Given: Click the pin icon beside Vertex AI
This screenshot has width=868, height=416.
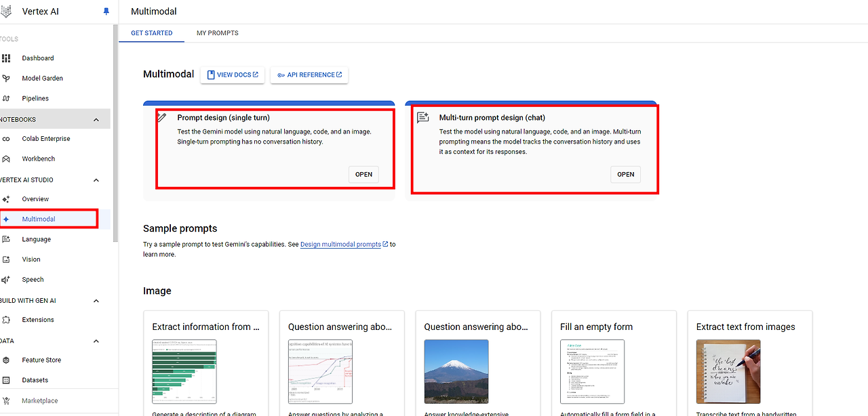Looking at the screenshot, I should 106,12.
